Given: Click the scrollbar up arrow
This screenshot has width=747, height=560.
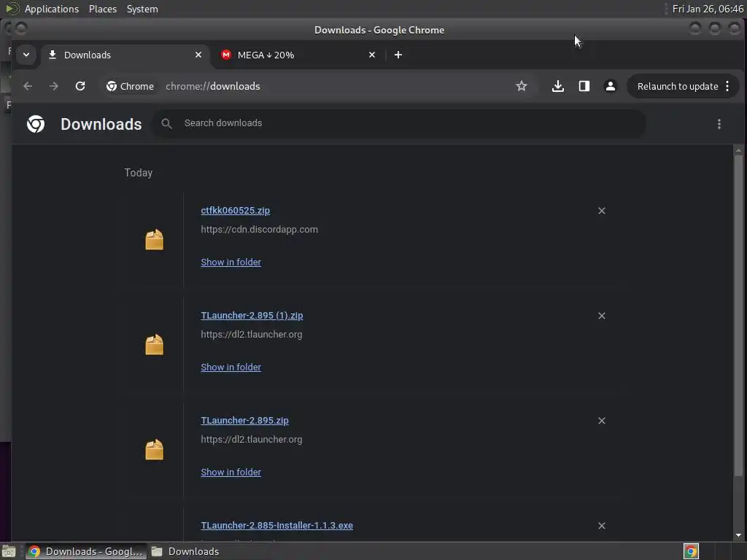Looking at the screenshot, I should 738,150.
